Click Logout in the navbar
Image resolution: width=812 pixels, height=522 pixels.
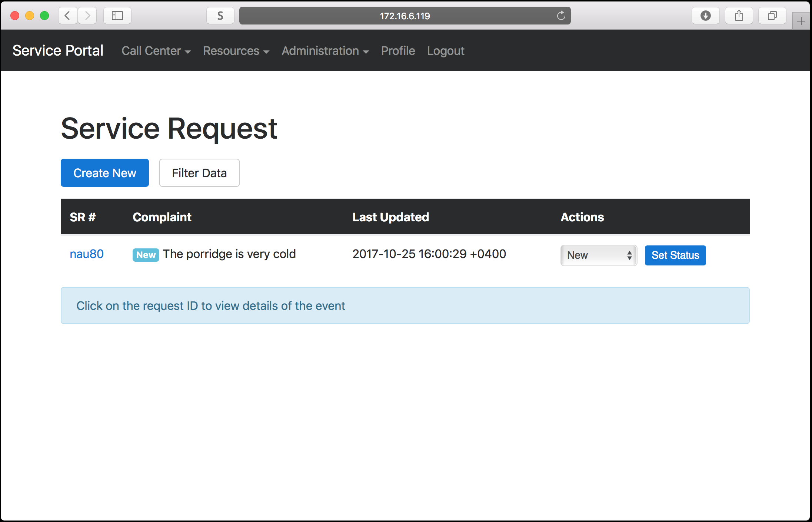pyautogui.click(x=445, y=51)
